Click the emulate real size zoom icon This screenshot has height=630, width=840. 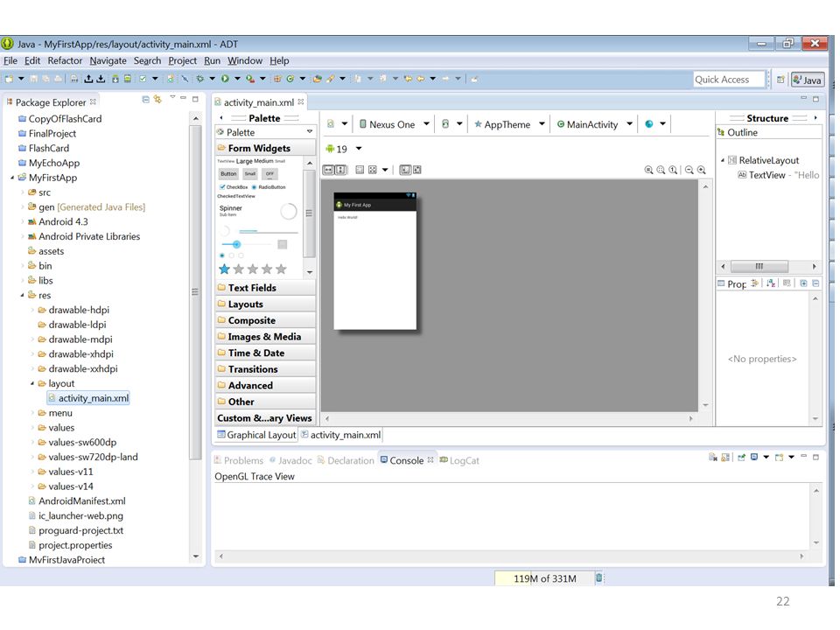pyautogui.click(x=648, y=170)
